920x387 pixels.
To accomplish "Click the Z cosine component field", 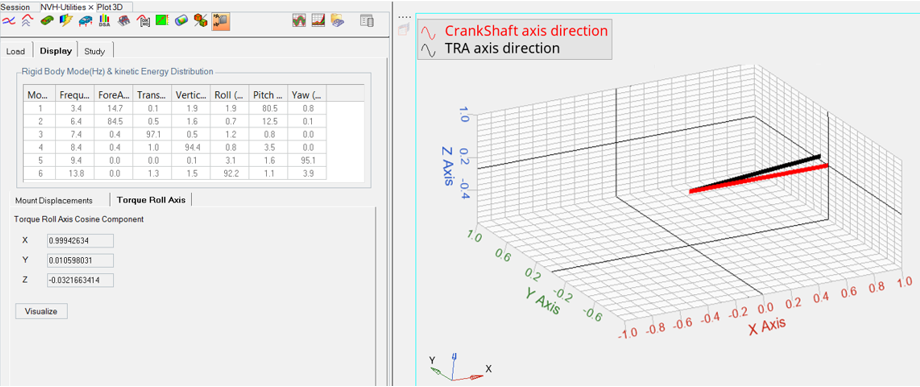I will 80,280.
